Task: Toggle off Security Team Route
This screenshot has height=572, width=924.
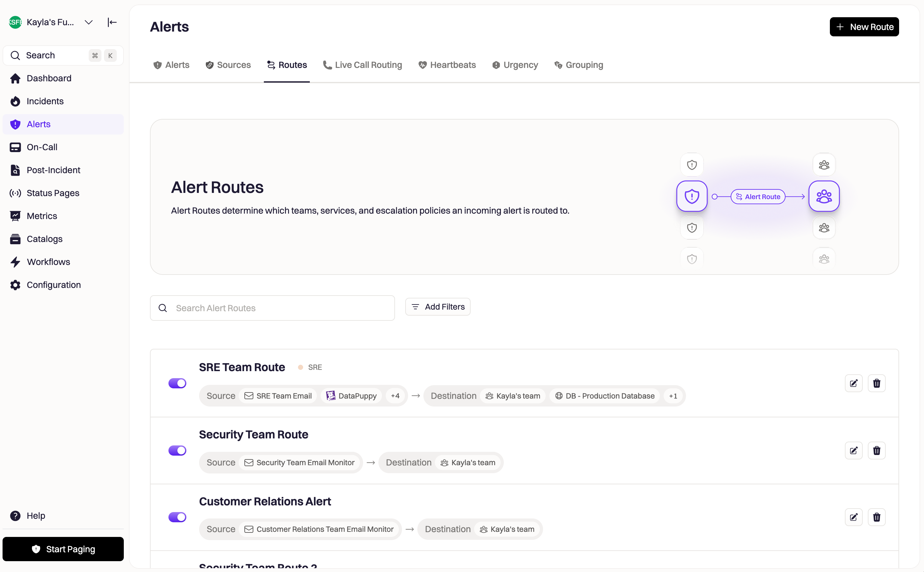Action: [x=177, y=450]
